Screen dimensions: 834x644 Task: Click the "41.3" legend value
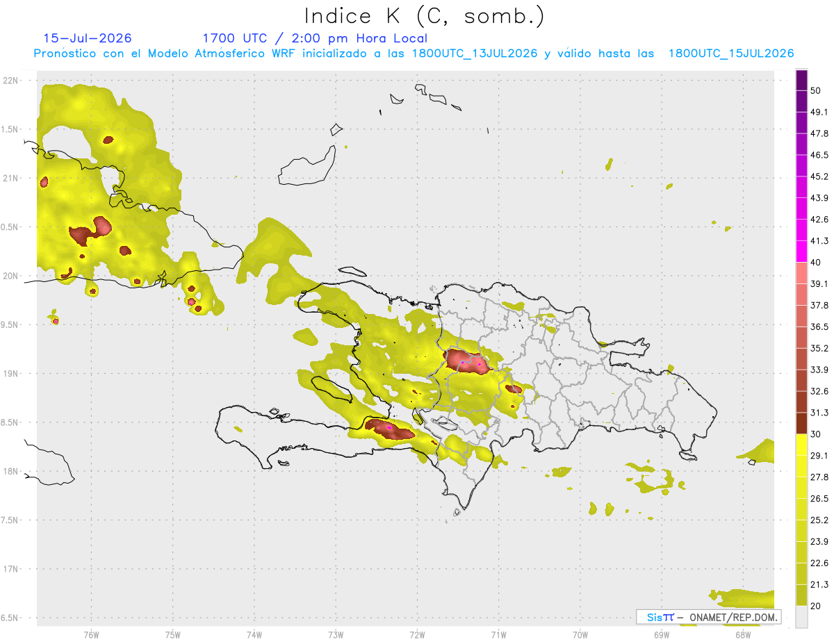tap(819, 241)
